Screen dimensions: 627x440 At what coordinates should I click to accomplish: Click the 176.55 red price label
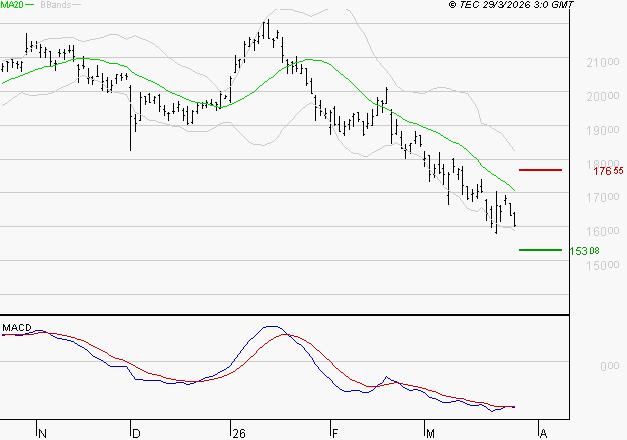point(608,171)
